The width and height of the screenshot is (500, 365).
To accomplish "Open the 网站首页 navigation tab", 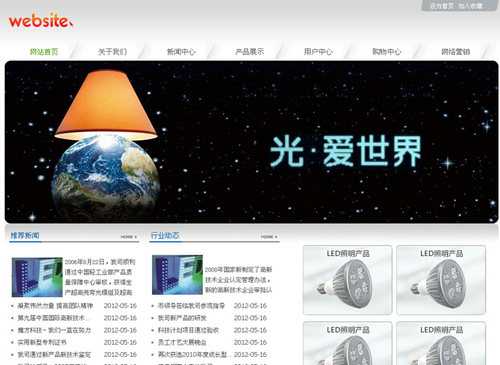I will tap(44, 52).
